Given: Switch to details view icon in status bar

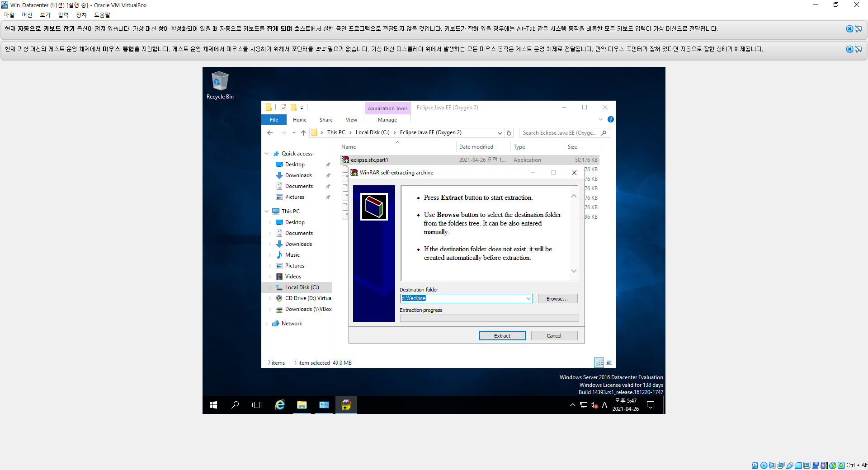Looking at the screenshot, I should point(599,362).
